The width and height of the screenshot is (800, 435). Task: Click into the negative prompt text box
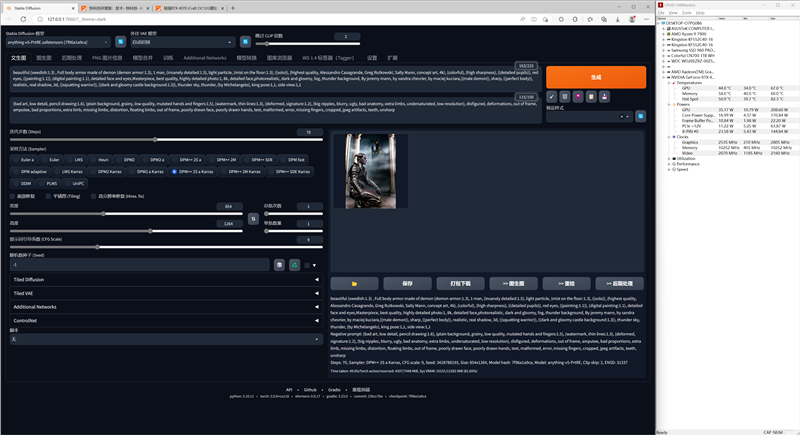tap(274, 109)
